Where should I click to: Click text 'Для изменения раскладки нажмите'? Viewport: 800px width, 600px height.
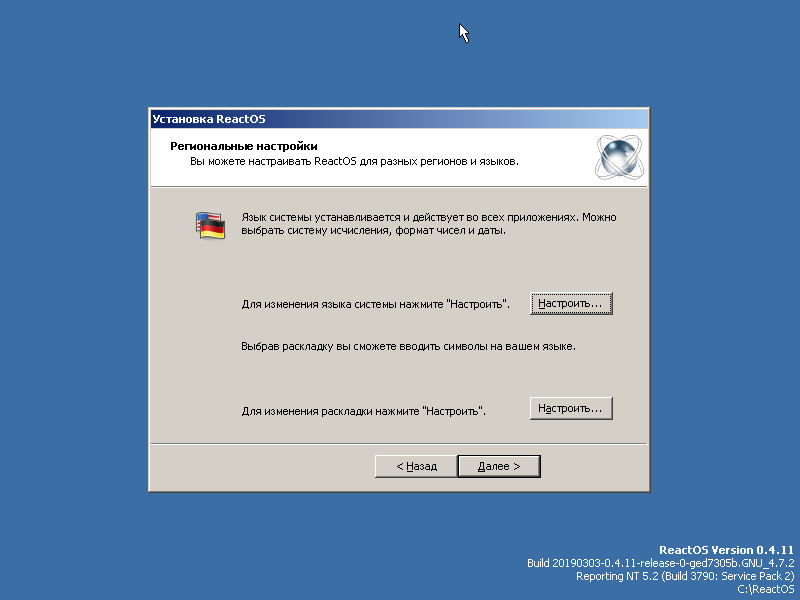click(x=331, y=411)
